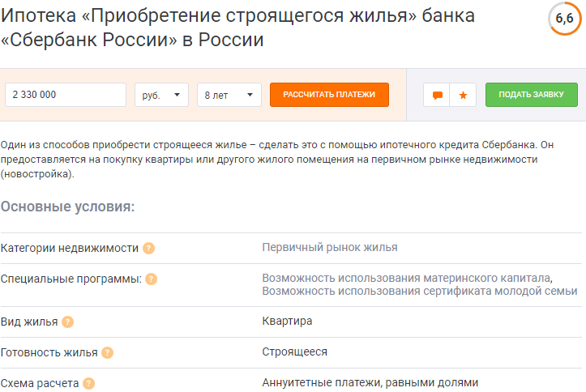The image size is (586, 392).
Task: Focus the loan amount field 2 330 000
Action: [x=66, y=95]
